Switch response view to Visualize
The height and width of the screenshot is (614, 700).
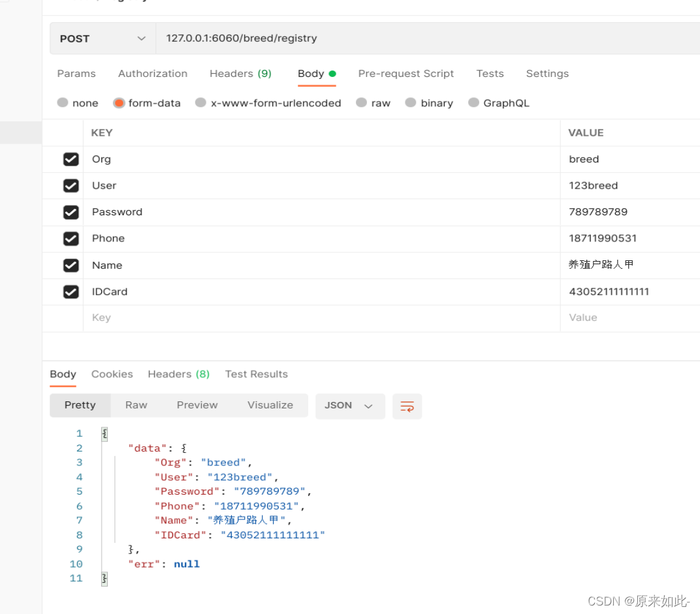[270, 405]
